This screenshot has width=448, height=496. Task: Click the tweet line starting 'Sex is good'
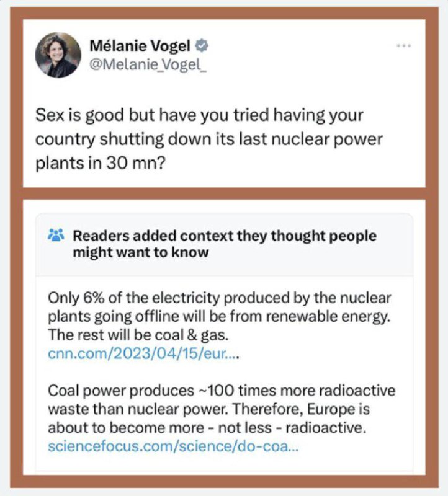[199, 115]
